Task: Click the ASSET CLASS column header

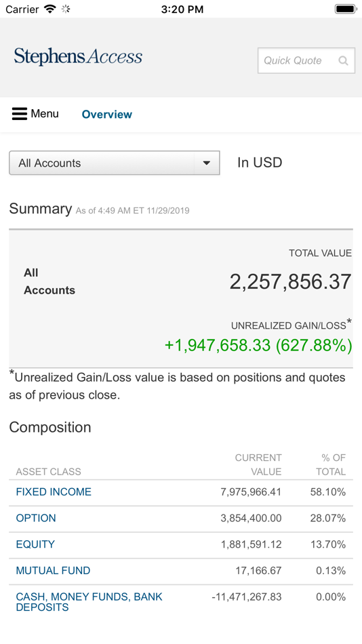Action: pyautogui.click(x=49, y=472)
